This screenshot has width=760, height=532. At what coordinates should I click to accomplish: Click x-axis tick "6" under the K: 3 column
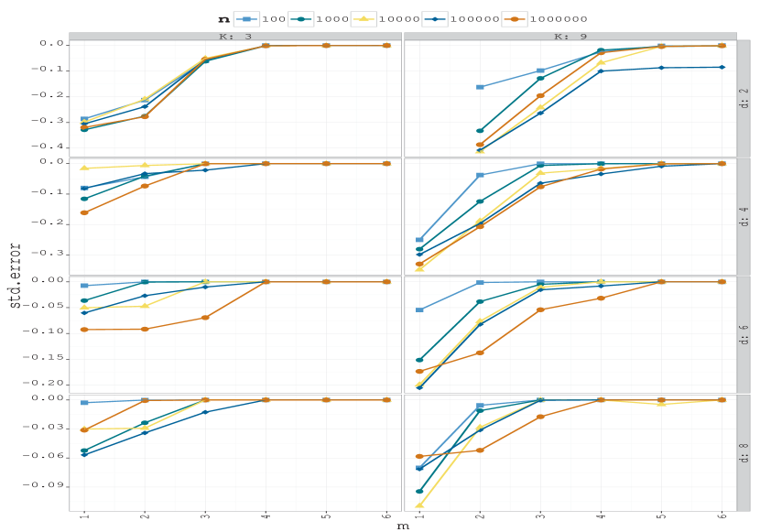click(386, 516)
